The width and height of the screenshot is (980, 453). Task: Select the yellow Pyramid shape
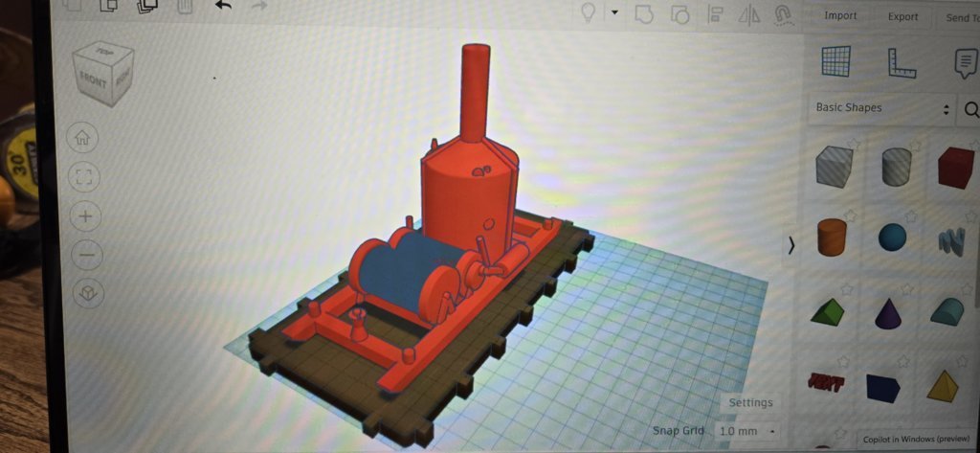click(x=943, y=386)
